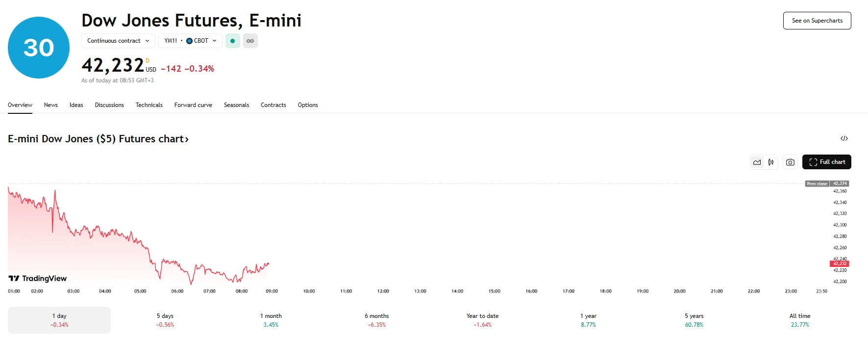Click the red current price 42,232 label

840,263
